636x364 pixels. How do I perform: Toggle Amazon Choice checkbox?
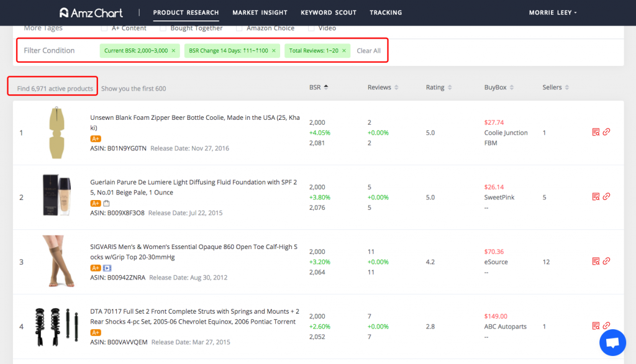(x=239, y=28)
